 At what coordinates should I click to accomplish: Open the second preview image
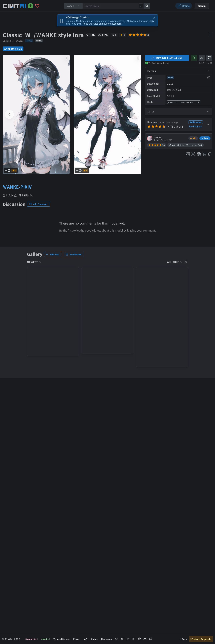click(x=107, y=114)
